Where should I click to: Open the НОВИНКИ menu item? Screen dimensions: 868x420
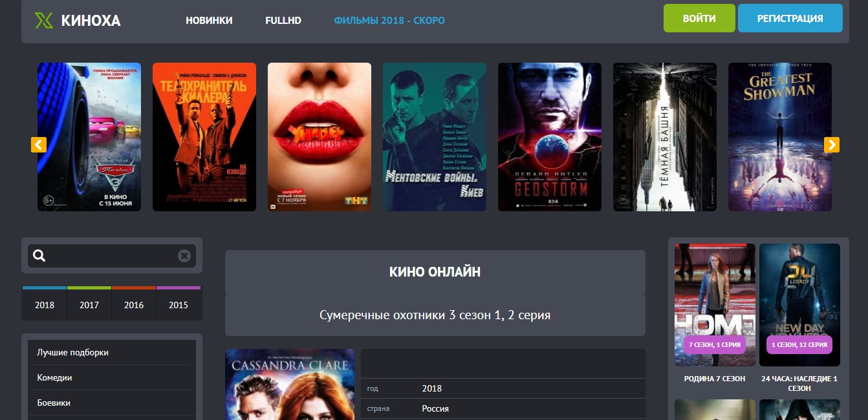pos(209,21)
